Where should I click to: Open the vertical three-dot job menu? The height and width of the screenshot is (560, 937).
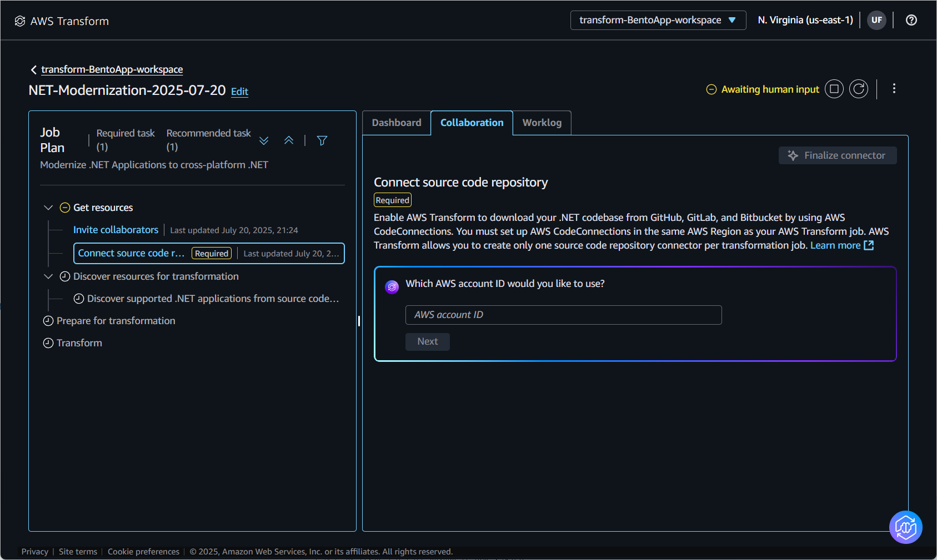pos(894,89)
